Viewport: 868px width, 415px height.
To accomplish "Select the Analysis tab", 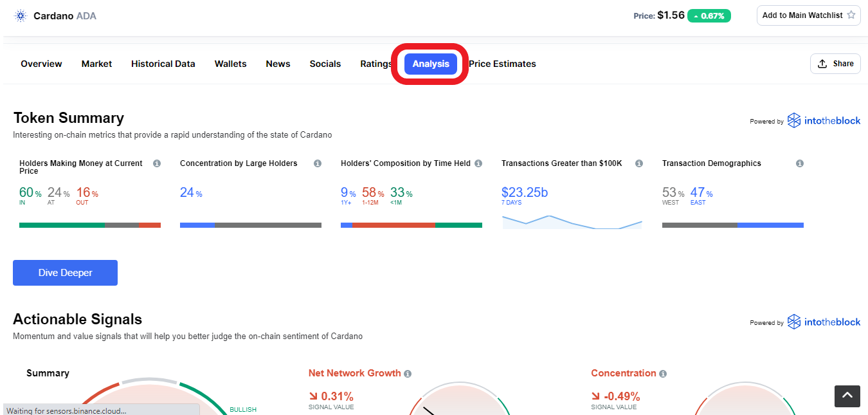I will click(x=431, y=64).
